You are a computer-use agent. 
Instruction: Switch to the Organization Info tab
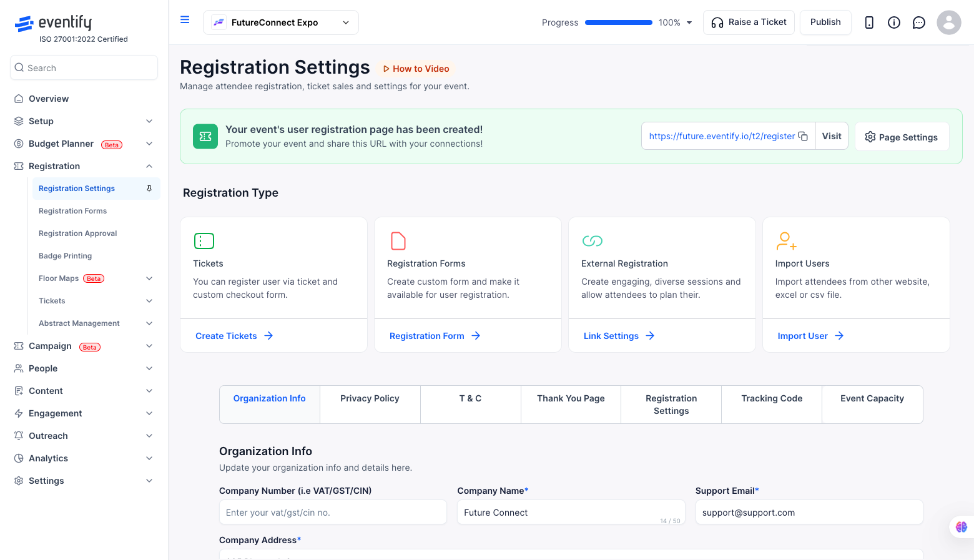270,405
